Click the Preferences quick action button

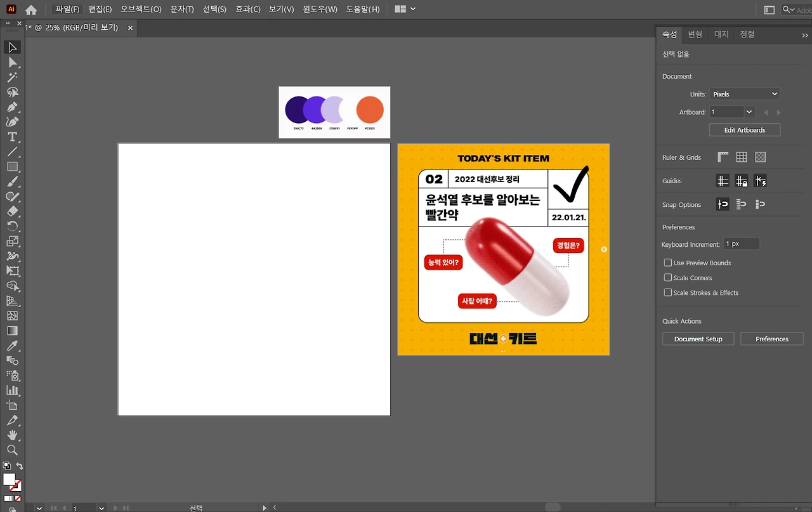772,339
